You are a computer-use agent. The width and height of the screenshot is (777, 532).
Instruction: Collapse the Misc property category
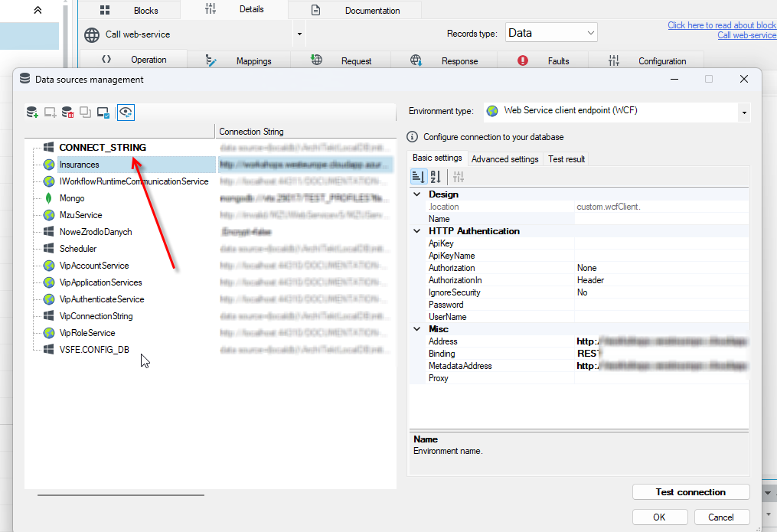point(417,329)
